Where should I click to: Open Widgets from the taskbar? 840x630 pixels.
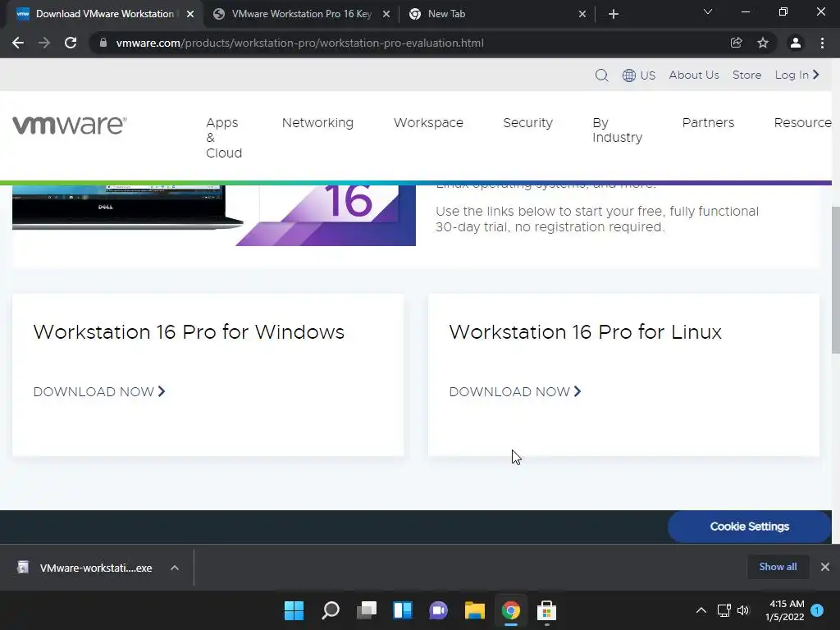402,610
